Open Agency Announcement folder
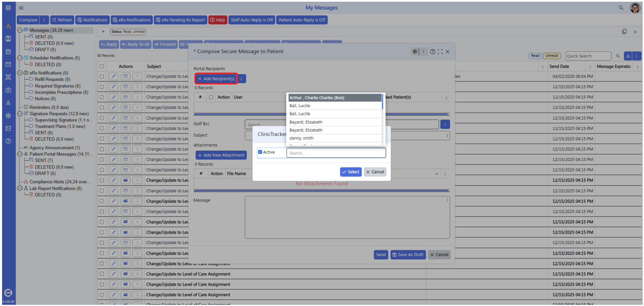Image resolution: width=644 pixels, height=306 pixels. click(55, 148)
